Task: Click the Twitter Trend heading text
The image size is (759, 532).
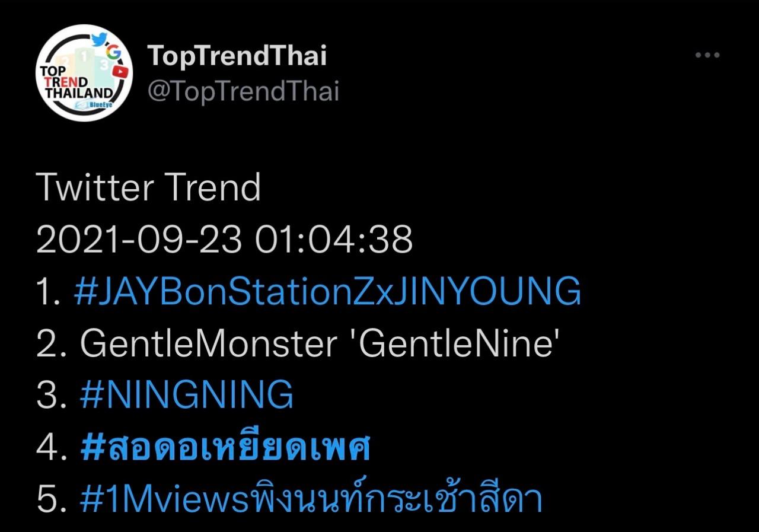Action: 148,187
